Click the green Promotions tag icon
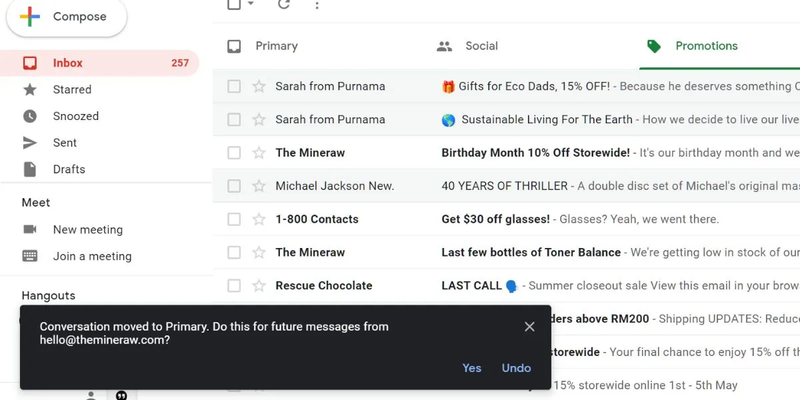800x400 pixels. coord(654,46)
